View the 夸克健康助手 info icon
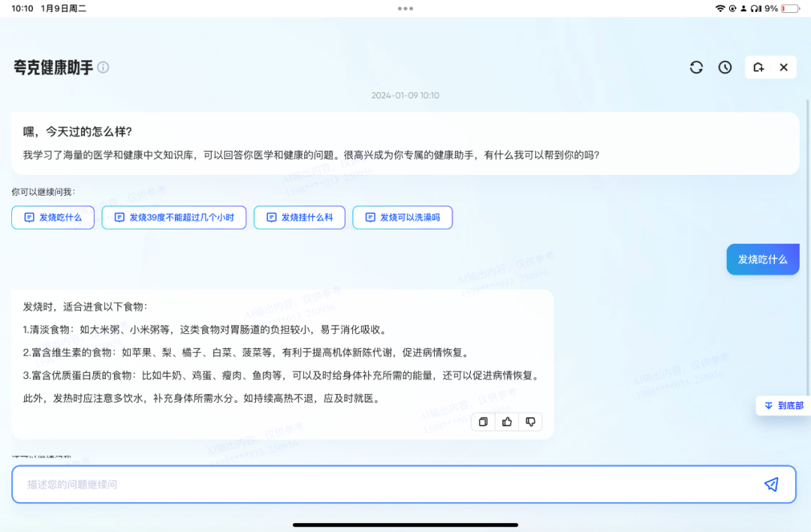 click(x=104, y=67)
